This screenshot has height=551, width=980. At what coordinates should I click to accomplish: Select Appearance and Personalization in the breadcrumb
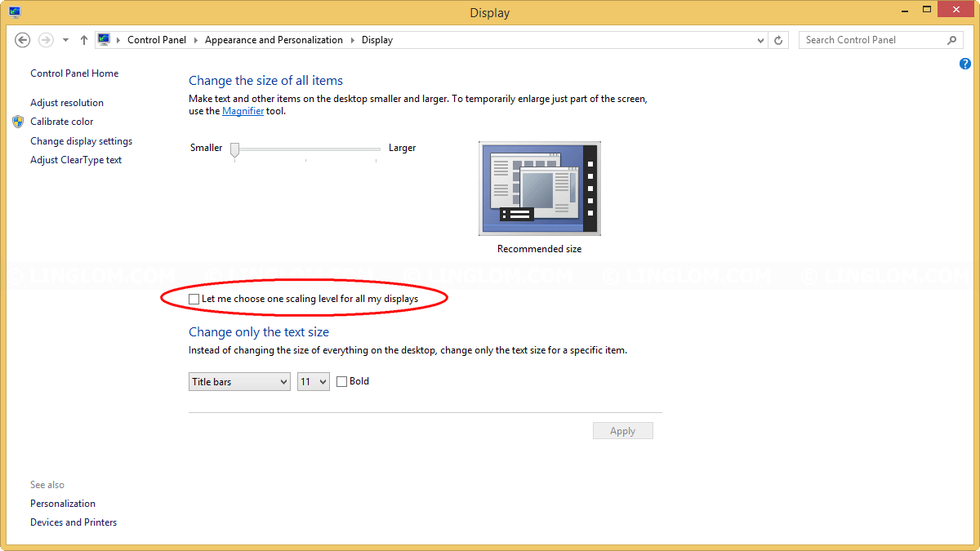(274, 39)
